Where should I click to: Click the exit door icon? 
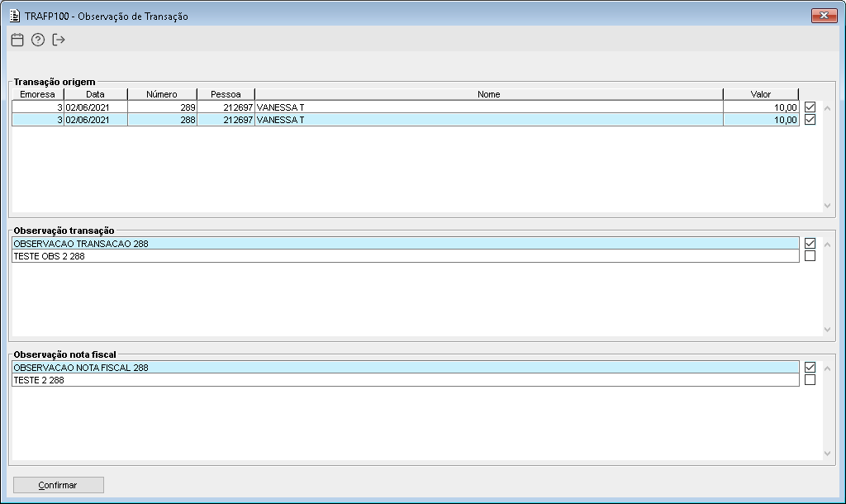[x=59, y=40]
